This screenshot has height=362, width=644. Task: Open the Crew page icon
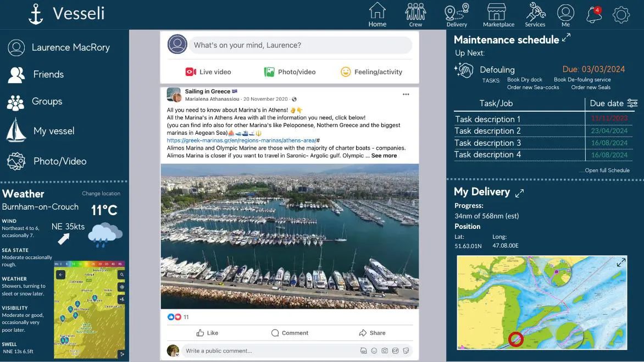pos(415,12)
